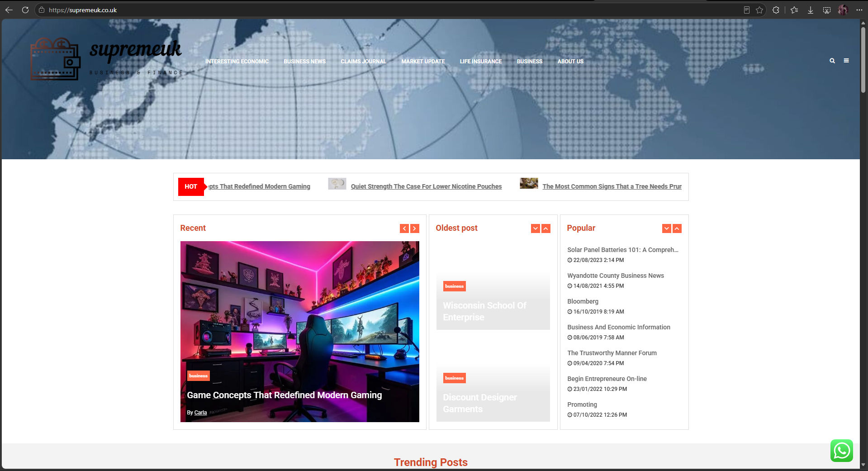Open Bloomberg popular post

583,301
